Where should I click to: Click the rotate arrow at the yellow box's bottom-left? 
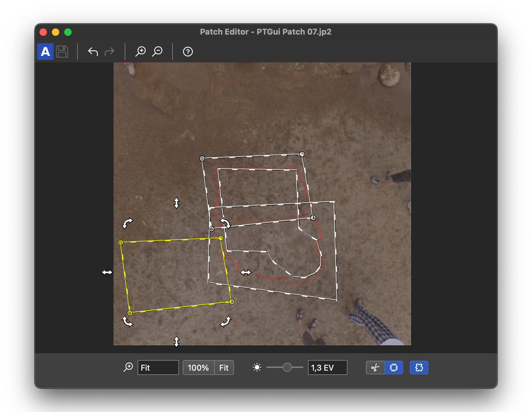(x=127, y=322)
